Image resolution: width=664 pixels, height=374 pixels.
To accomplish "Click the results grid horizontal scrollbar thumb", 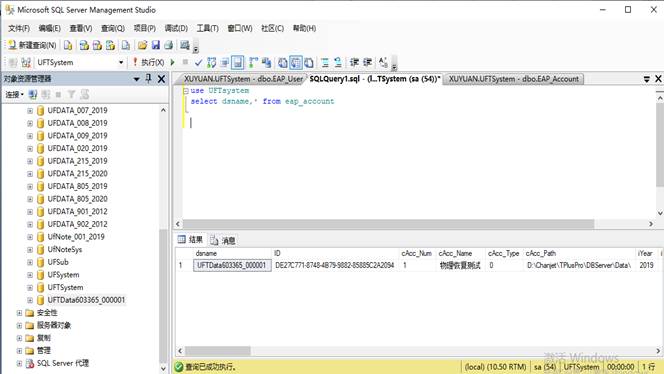I will (218, 351).
